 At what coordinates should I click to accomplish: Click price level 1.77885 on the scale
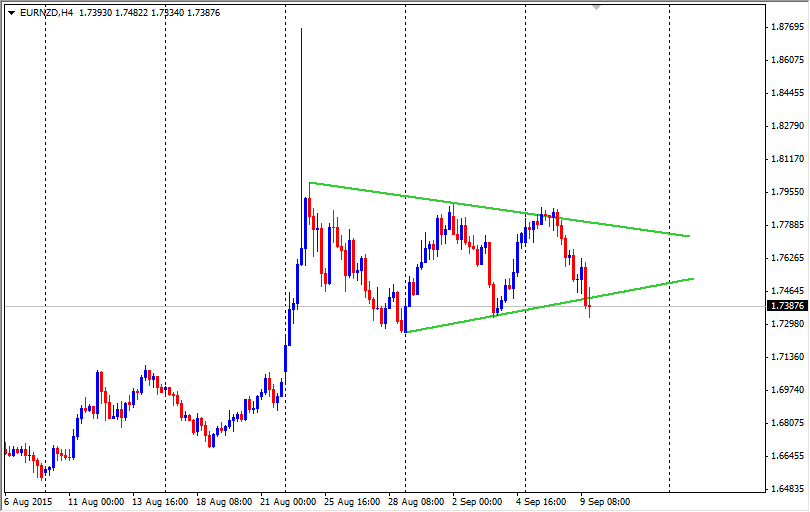coord(788,225)
